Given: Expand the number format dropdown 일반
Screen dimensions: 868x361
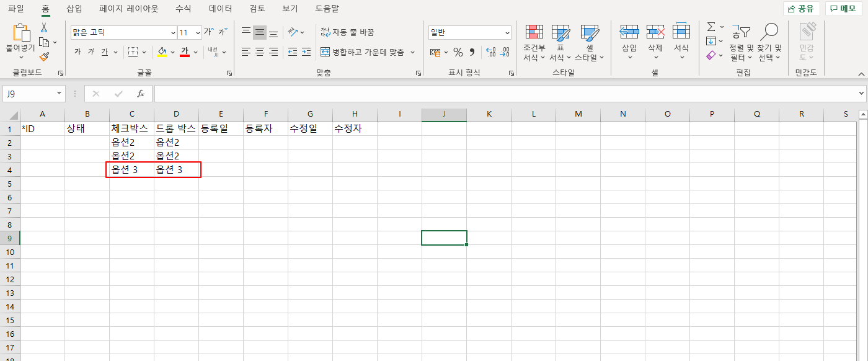Looking at the screenshot, I should (x=507, y=32).
